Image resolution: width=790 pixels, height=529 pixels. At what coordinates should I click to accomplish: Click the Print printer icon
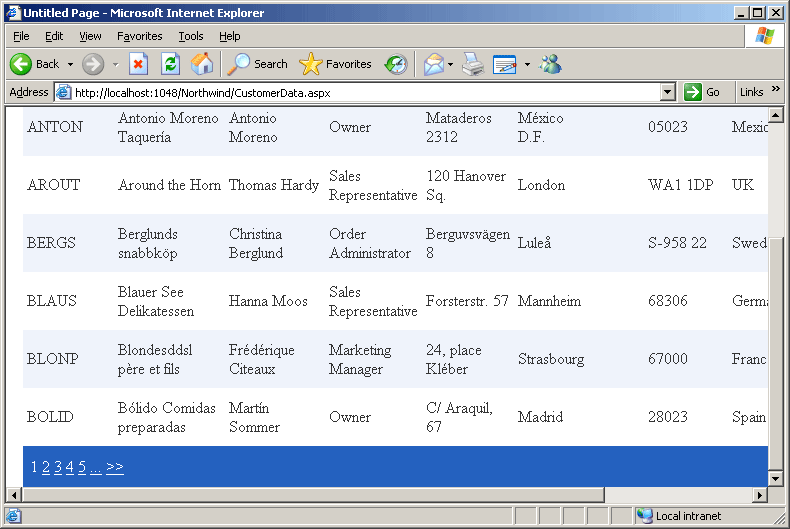(x=473, y=64)
